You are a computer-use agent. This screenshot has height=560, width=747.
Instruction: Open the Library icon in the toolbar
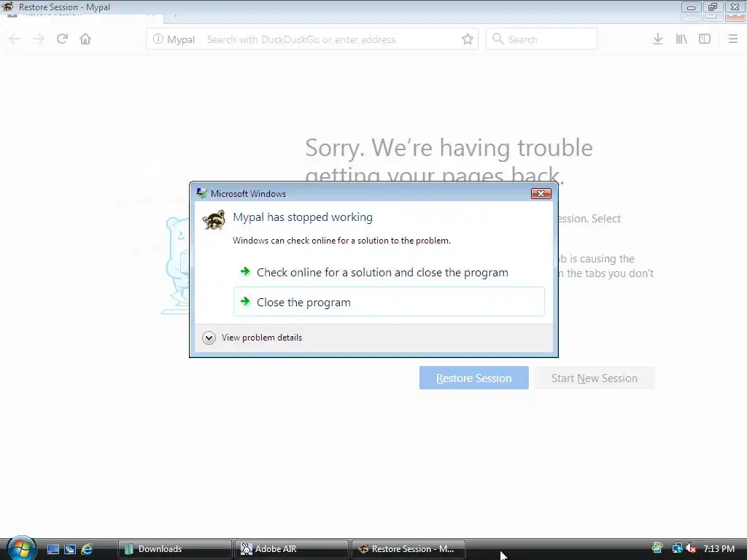pyautogui.click(x=681, y=39)
